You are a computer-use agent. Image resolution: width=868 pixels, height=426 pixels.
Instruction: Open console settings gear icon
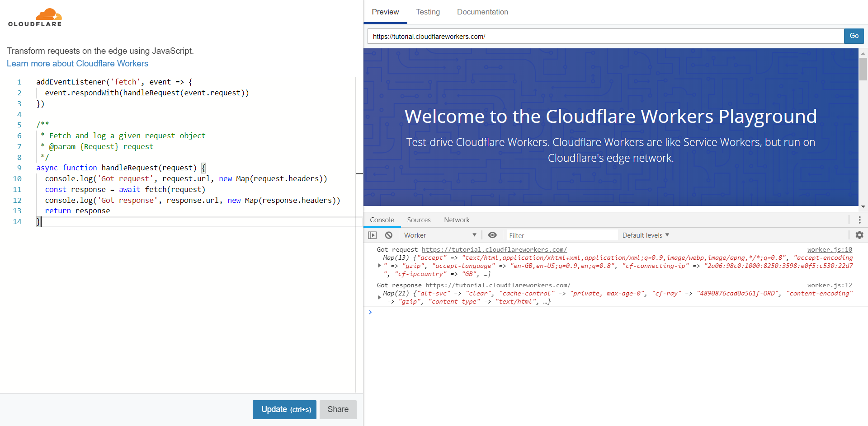pyautogui.click(x=859, y=235)
